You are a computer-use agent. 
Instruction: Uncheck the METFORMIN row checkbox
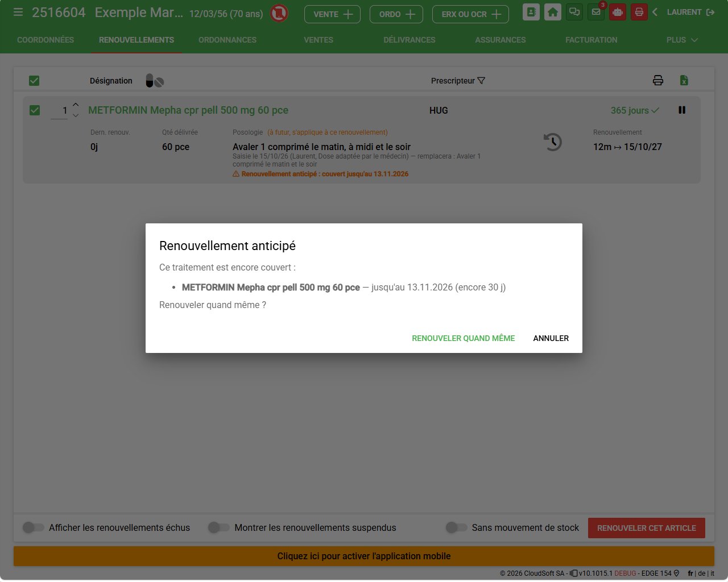35,110
